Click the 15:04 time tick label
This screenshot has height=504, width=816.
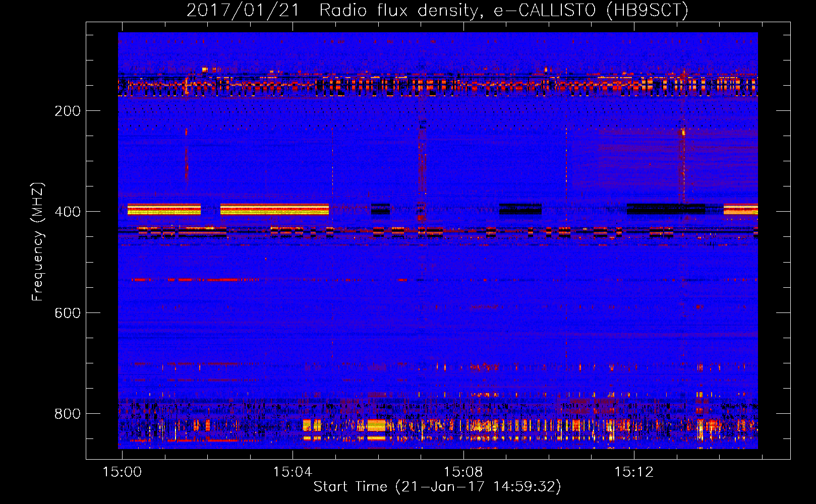[293, 472]
